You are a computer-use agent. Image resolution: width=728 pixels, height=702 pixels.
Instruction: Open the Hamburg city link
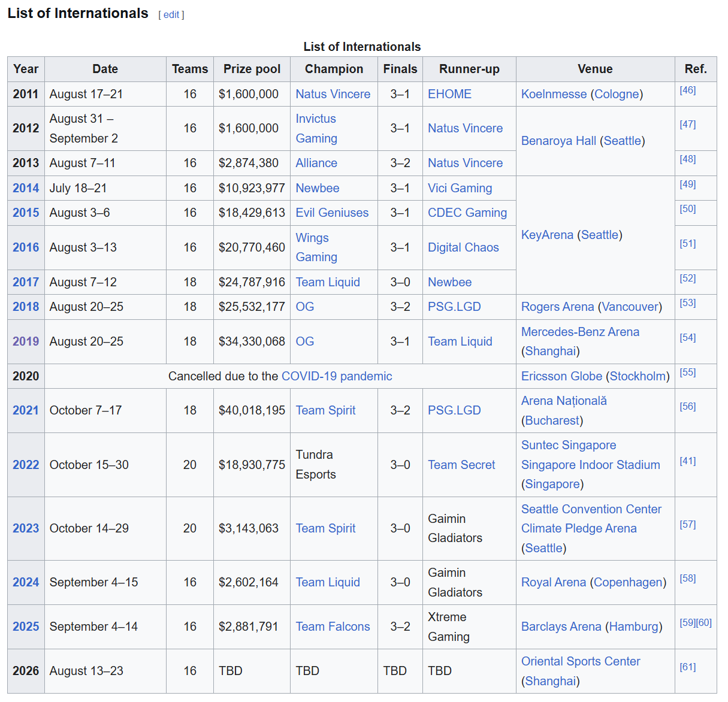click(634, 627)
